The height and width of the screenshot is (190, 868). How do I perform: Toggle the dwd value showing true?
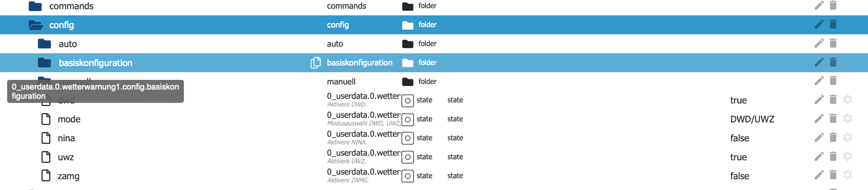738,100
